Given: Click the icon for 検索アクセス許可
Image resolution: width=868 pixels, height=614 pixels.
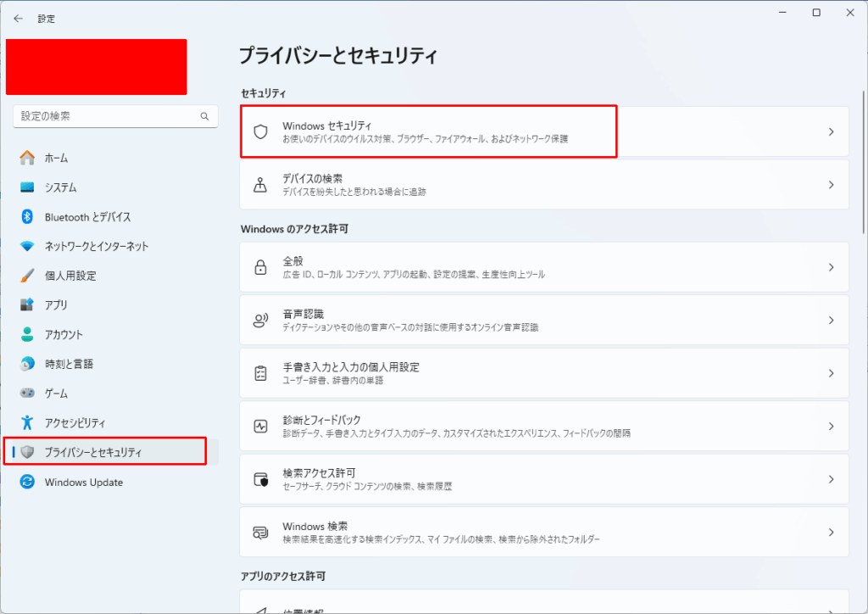Looking at the screenshot, I should 261,479.
